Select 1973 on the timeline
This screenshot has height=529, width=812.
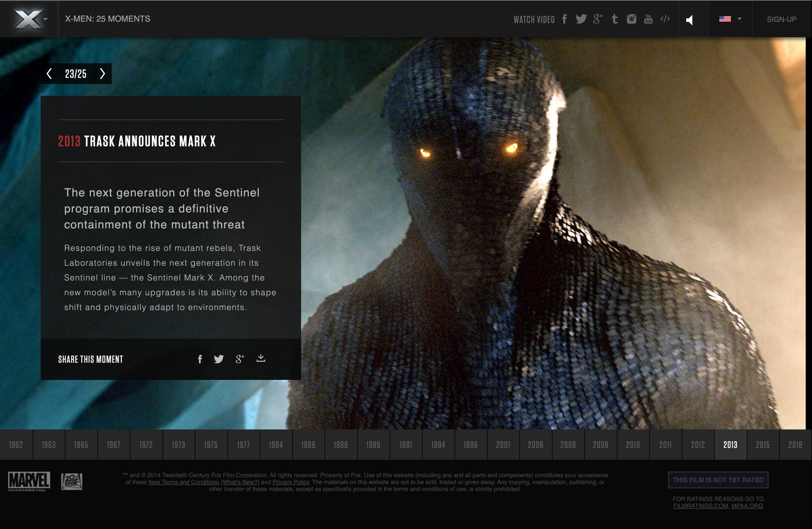pos(178,445)
